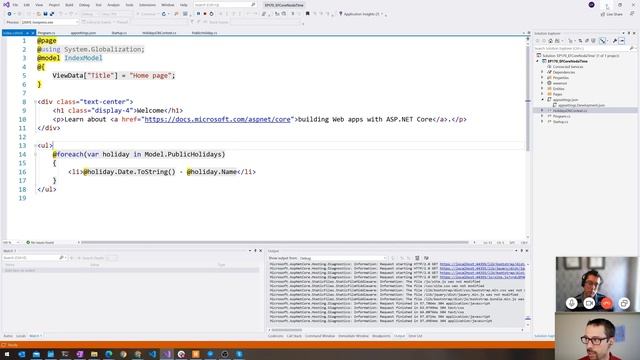Select Program.cs in Solution Explorer
This screenshot has height=360, width=640.
561,116
